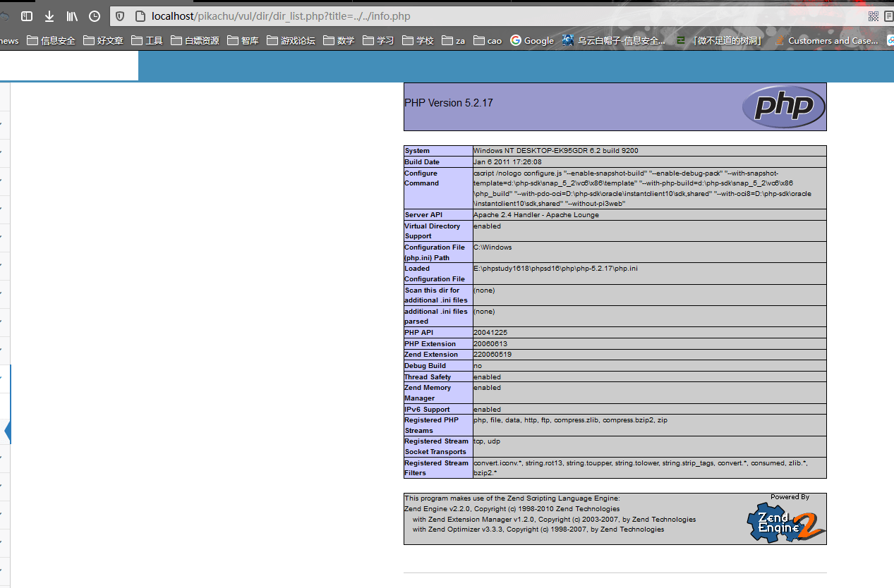Open the downloads arrow icon
This screenshot has width=894, height=588.
[49, 16]
